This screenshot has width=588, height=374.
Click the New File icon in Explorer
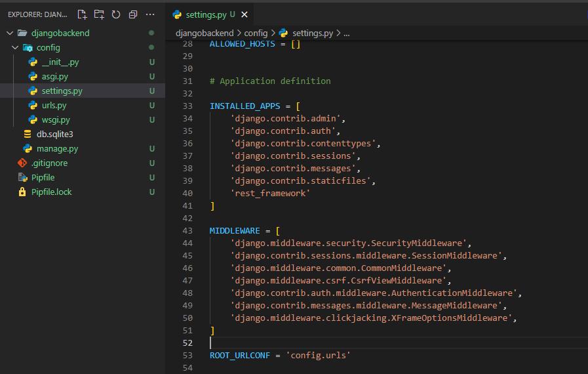tap(82, 14)
